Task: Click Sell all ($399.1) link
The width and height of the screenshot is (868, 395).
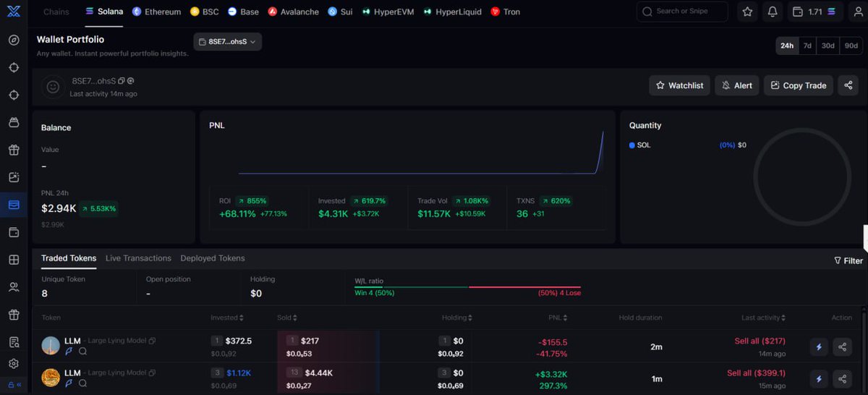Action: (756, 373)
